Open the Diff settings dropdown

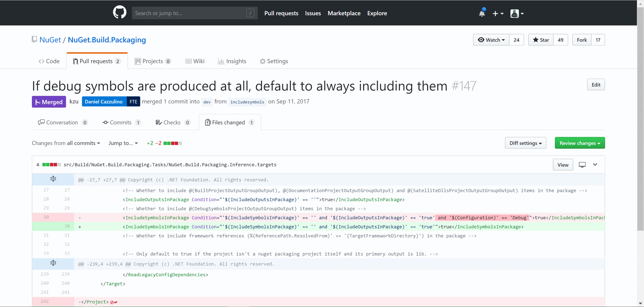525,143
